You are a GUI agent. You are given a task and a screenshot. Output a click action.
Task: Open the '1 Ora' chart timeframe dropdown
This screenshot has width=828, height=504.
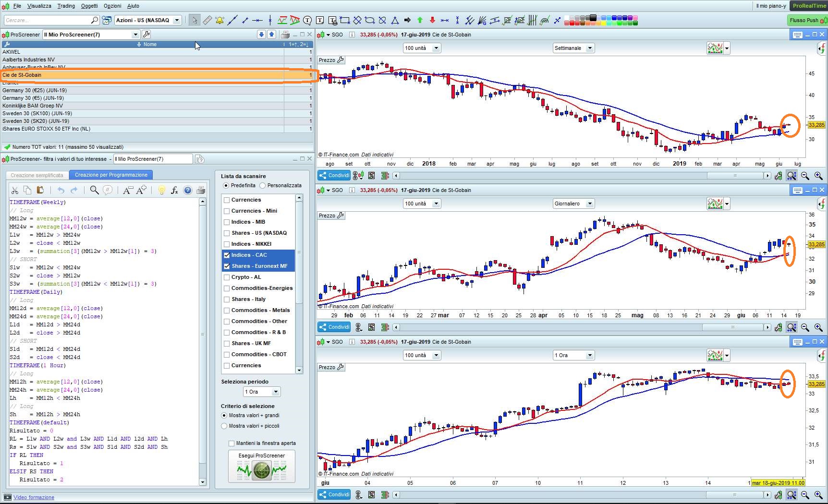point(573,355)
